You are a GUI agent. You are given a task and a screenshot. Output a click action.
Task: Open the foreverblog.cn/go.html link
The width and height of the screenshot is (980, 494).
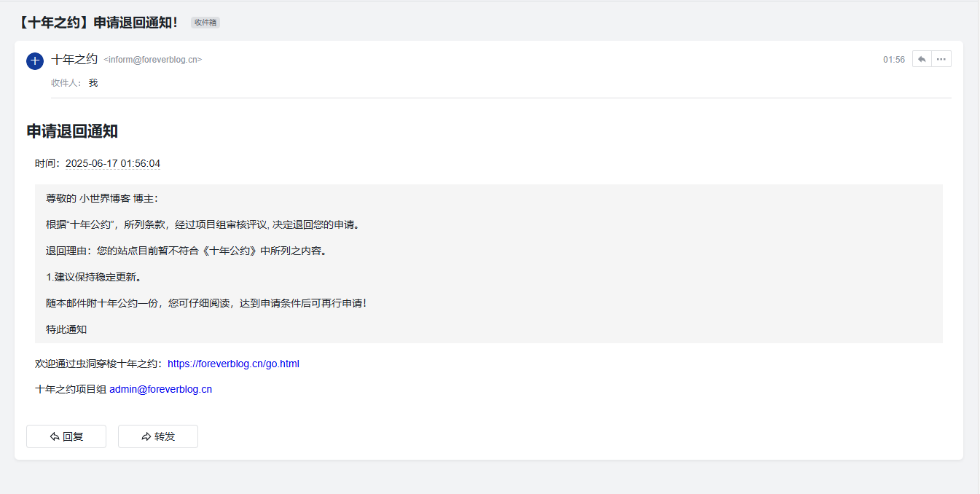pos(232,364)
